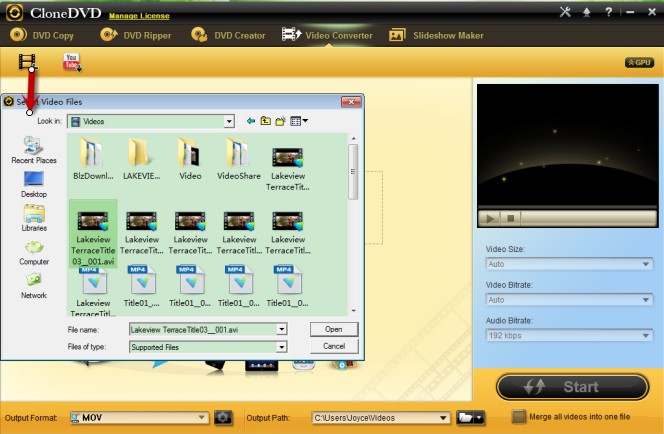Stop the preview video
Screen dimensions: 664x434
pos(511,218)
